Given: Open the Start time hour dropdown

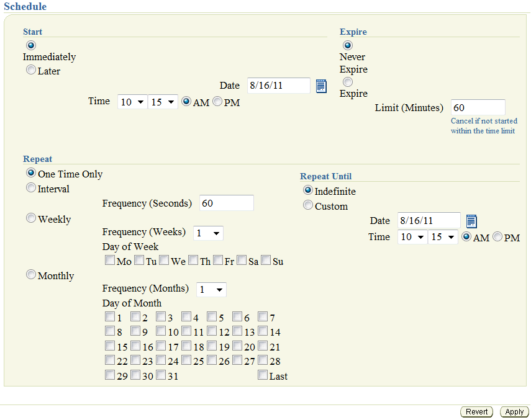Looking at the screenshot, I should click(x=132, y=102).
